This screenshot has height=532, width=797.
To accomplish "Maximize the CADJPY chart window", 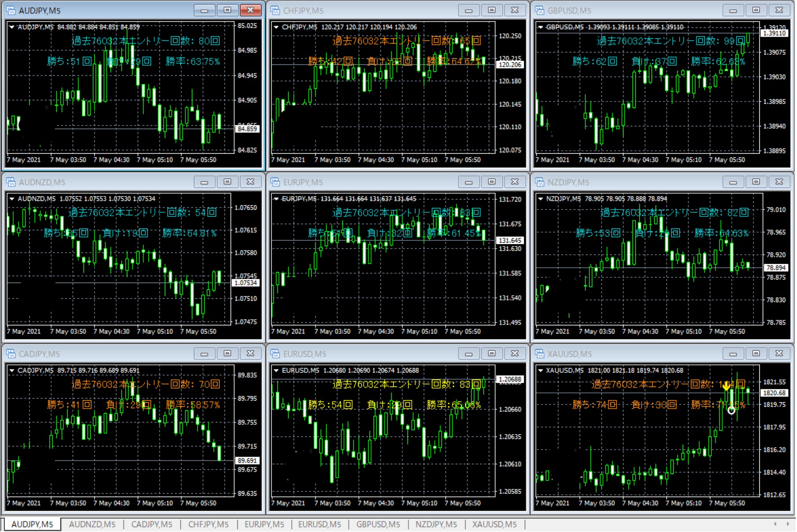I will 227,353.
